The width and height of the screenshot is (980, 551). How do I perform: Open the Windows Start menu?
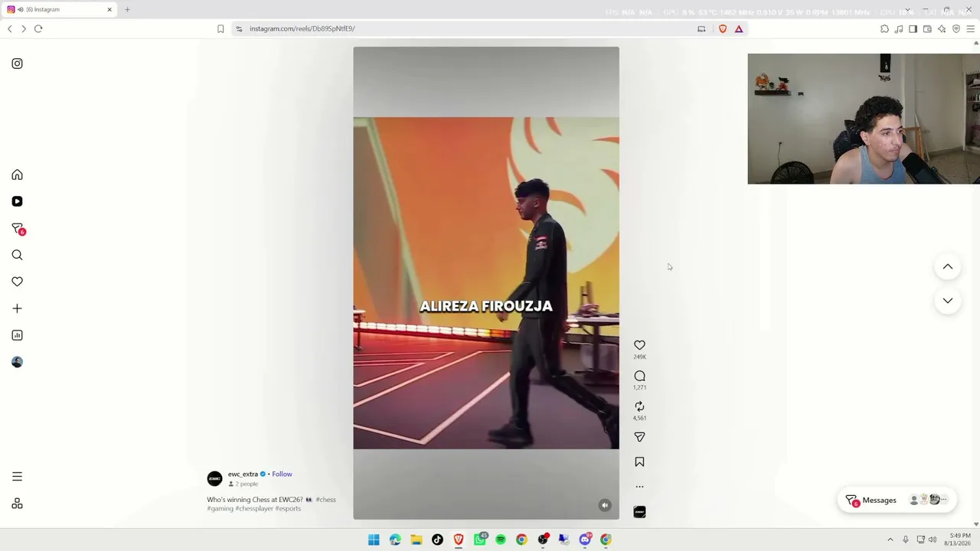click(x=374, y=540)
